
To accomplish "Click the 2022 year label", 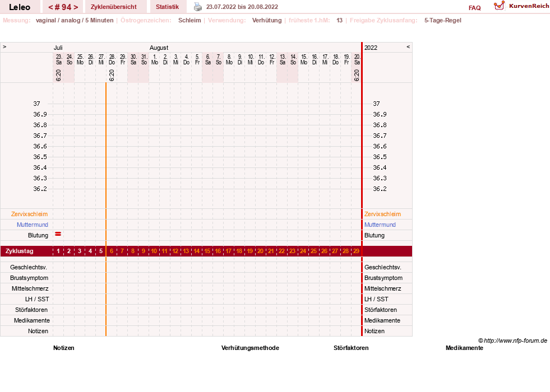I will [x=371, y=48].
